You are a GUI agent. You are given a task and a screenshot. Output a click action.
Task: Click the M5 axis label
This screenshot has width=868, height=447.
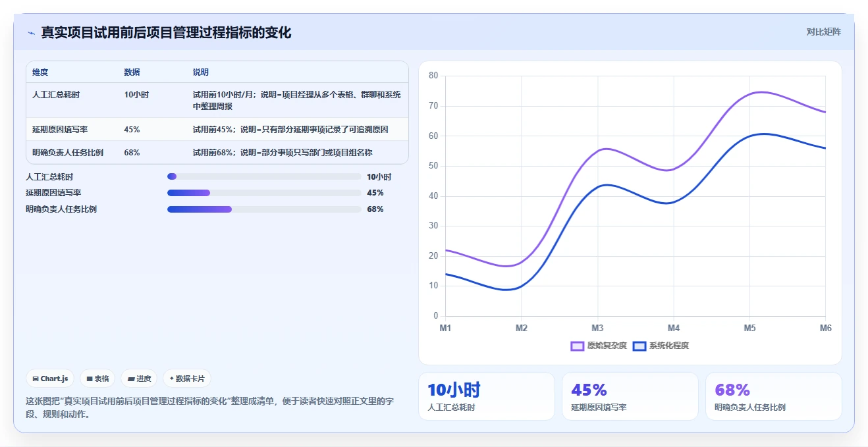tap(749, 328)
